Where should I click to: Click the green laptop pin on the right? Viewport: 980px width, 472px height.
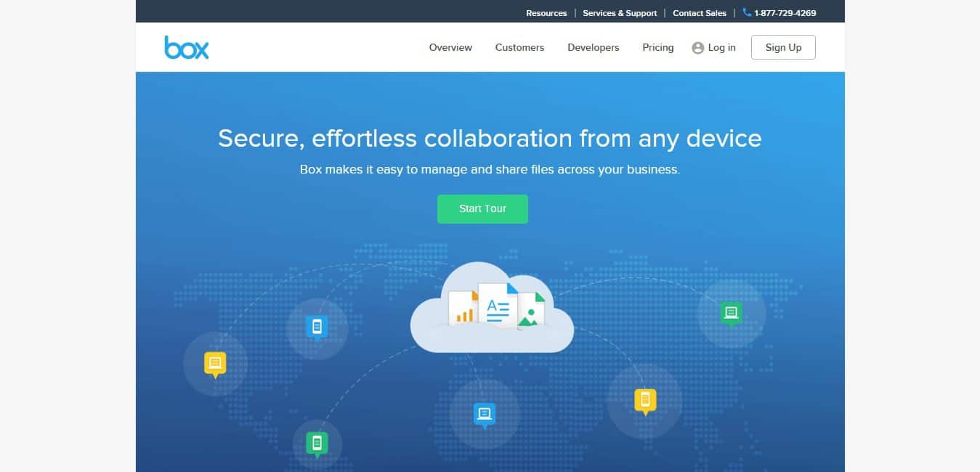pos(731,314)
